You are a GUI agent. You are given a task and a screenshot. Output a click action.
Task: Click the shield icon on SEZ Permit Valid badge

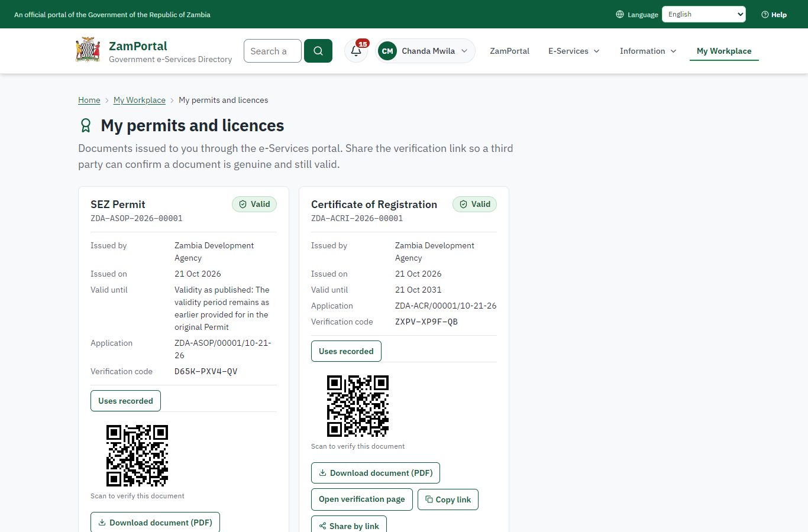point(243,205)
